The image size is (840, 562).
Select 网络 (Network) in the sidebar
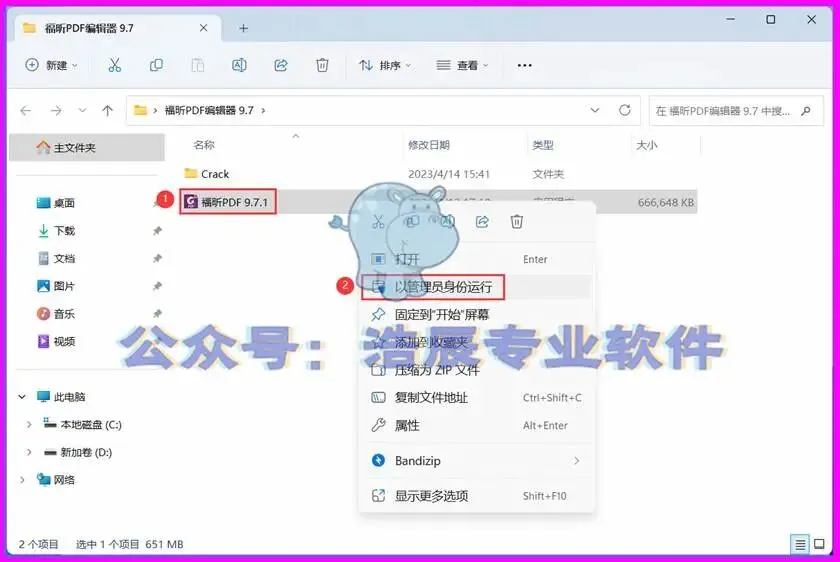point(56,480)
